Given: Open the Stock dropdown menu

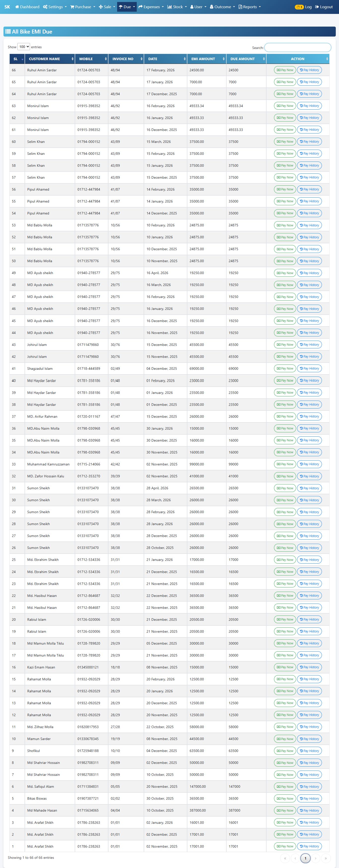Looking at the screenshot, I should tap(177, 7).
